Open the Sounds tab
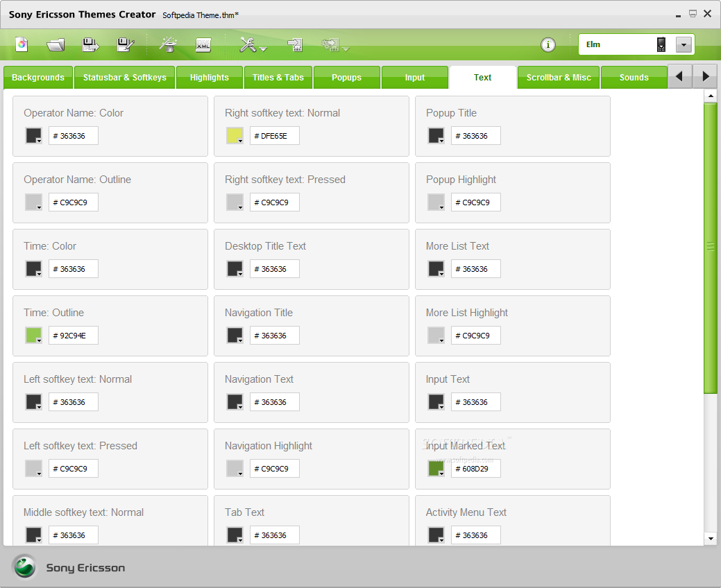 tap(634, 77)
